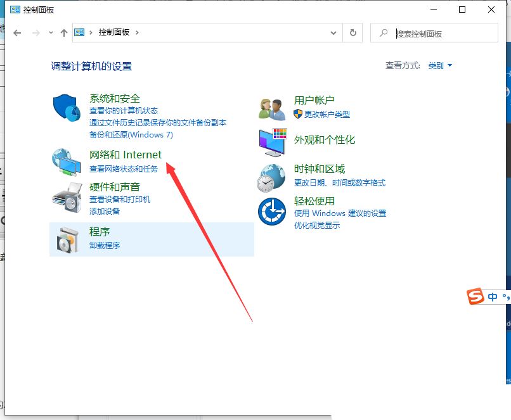Toggle 中/英 input mode indicator

pos(493,296)
